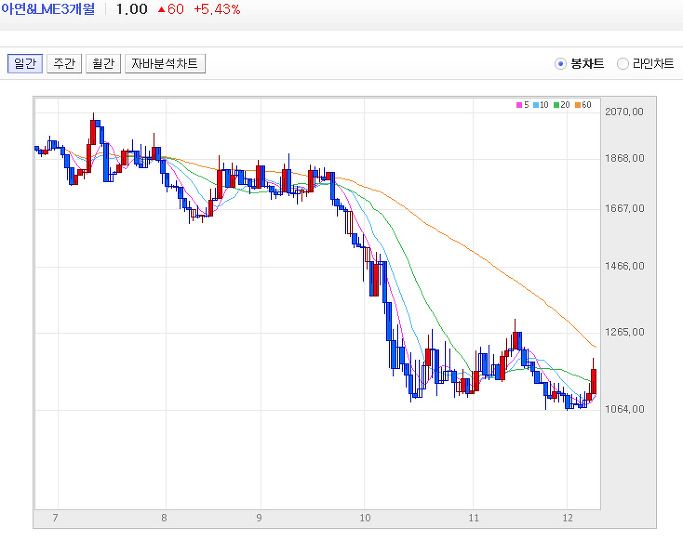Image resolution: width=683 pixels, height=540 pixels.
Task: Click the month 10 axis label
Action: pyautogui.click(x=365, y=518)
